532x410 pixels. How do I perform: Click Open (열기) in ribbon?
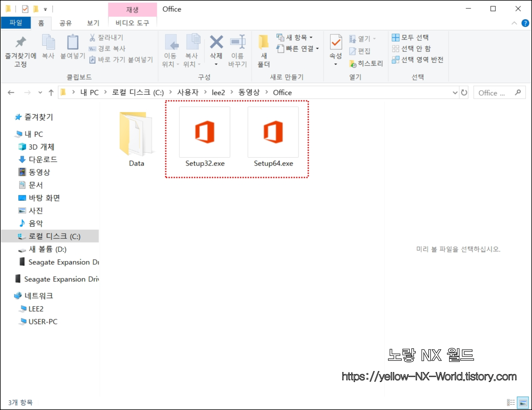coord(363,38)
